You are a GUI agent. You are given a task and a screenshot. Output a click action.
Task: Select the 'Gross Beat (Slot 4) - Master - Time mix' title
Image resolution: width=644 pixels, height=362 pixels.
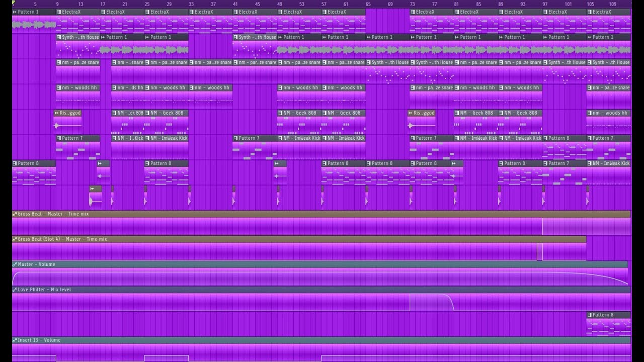click(x=62, y=239)
